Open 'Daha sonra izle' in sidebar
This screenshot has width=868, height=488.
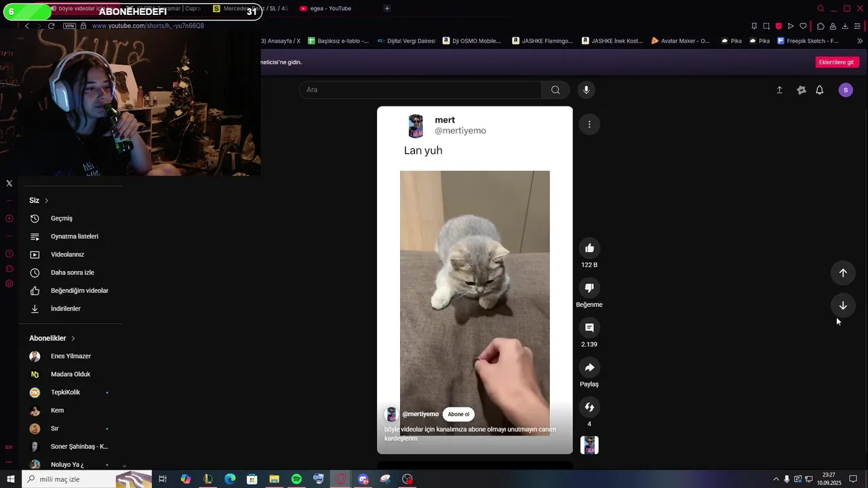click(72, 272)
